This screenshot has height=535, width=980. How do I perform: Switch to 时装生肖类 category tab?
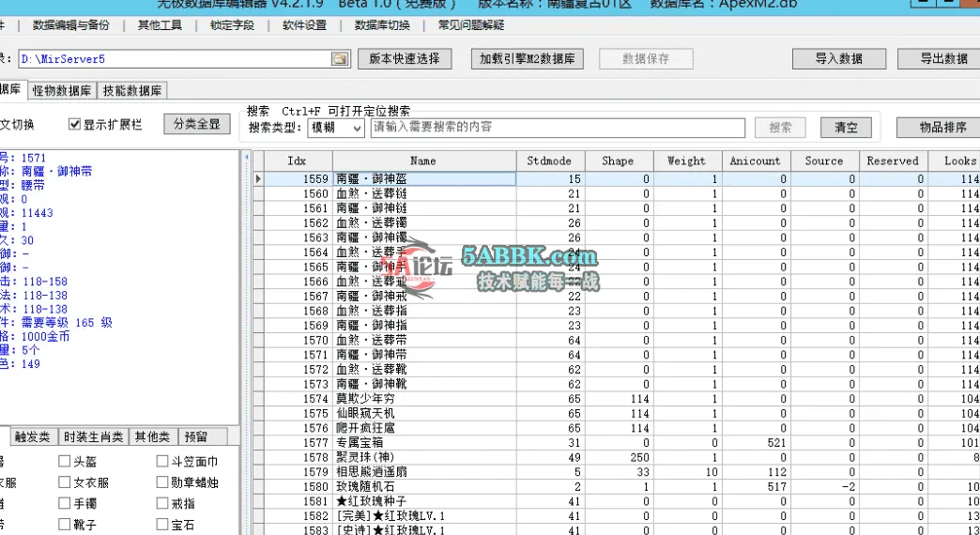click(94, 436)
